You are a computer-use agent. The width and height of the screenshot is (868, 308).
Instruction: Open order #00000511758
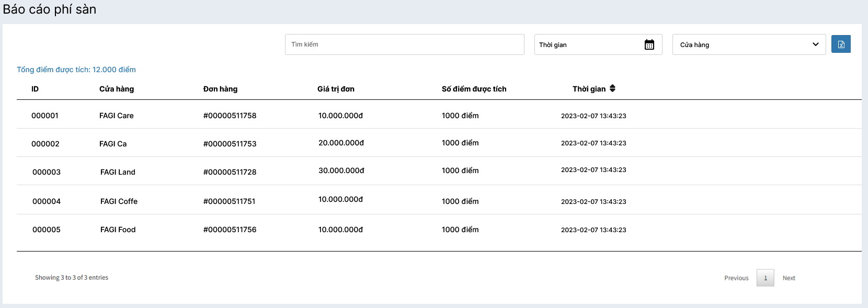(230, 116)
